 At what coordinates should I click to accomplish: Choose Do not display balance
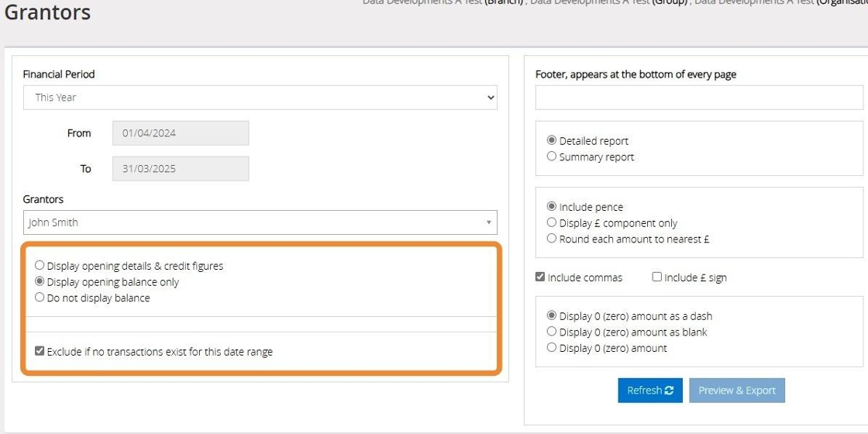[40, 298]
